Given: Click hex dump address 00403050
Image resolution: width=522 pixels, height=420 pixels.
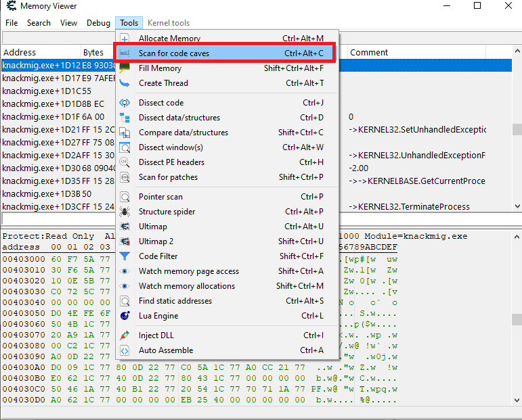Looking at the screenshot, I should pos(24,313).
